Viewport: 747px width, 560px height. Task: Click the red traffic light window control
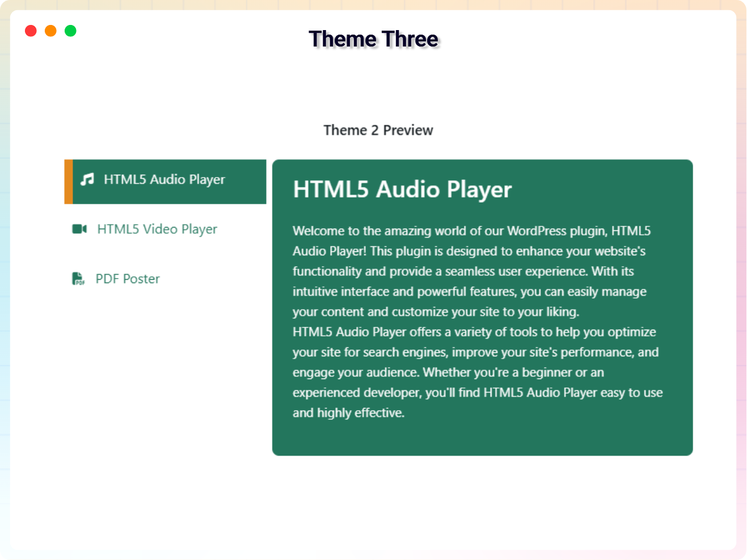31,31
